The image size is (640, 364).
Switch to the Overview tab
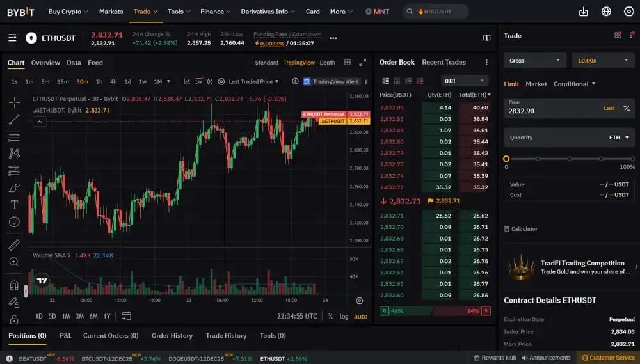point(45,63)
